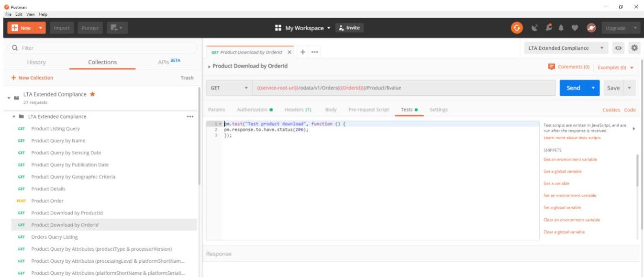Viewport: 644px width, 279px height.
Task: Click the Import button
Action: point(62,28)
